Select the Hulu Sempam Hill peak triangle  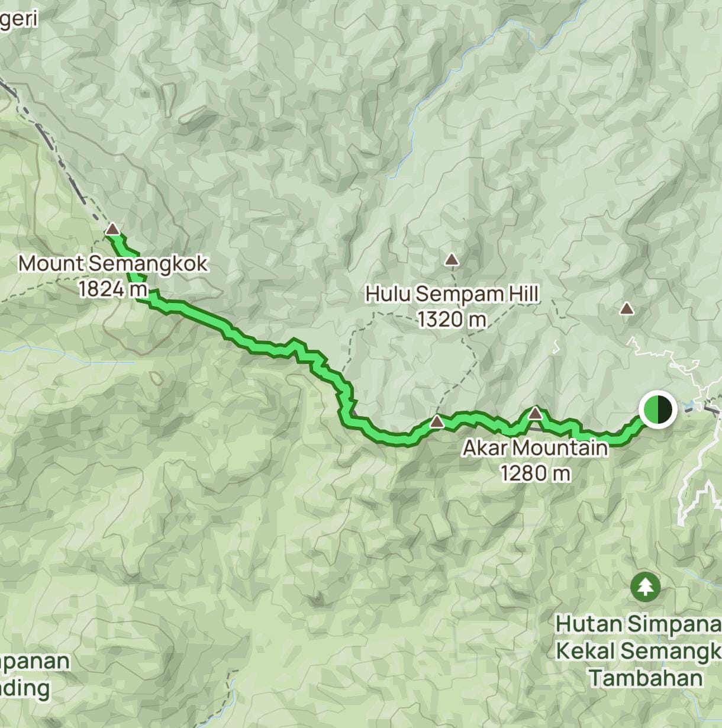[x=452, y=259]
